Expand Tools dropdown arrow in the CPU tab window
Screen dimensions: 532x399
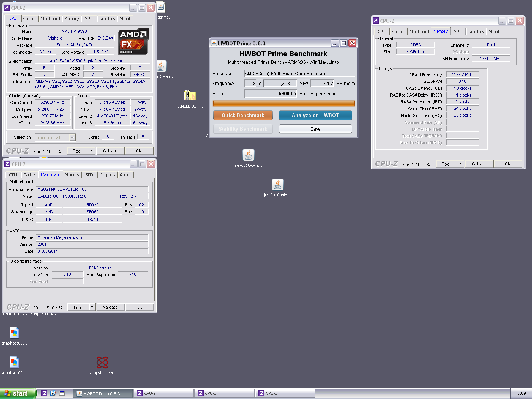click(x=92, y=151)
